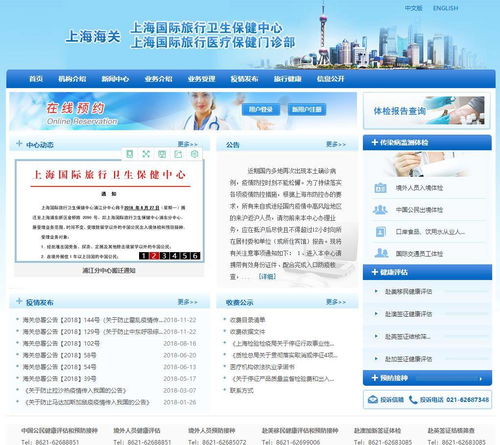Image resolution: width=500 pixels, height=445 pixels.
Task: Click the arrow before 赴美移民健康评估
Action: (x=376, y=291)
